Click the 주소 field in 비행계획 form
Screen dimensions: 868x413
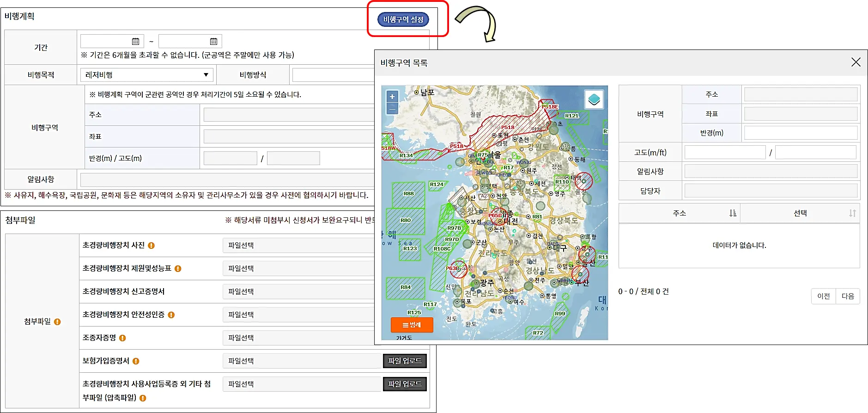[289, 115]
